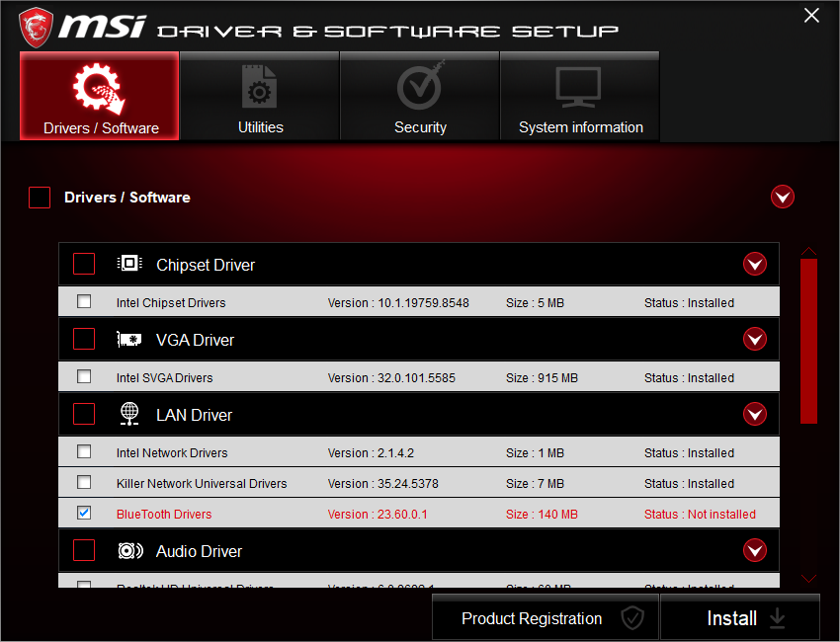This screenshot has height=642, width=840.
Task: Click the VGA Driver graphics card icon
Action: pos(129,339)
